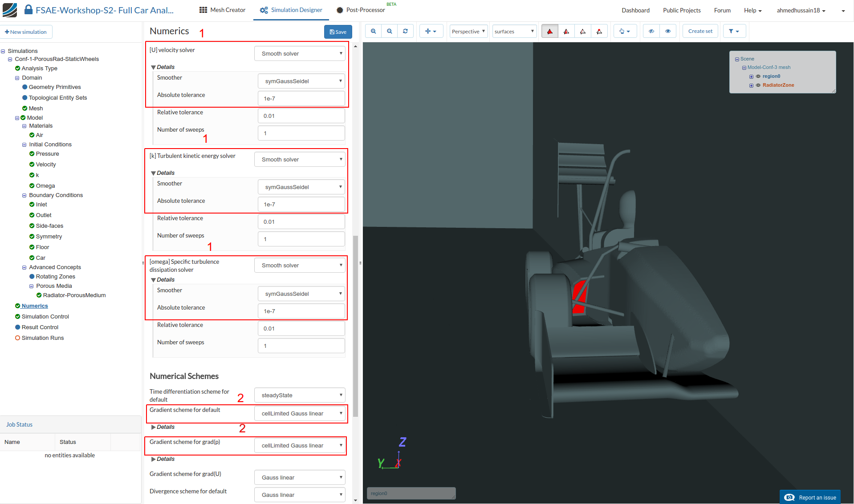
Task: Click the crossed-out eye hide icon
Action: click(651, 31)
